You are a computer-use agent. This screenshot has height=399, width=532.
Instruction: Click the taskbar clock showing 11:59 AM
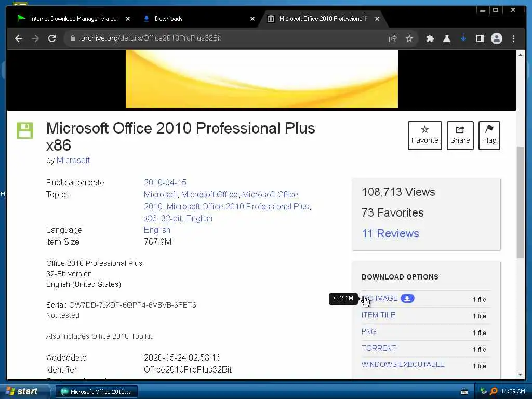click(513, 391)
